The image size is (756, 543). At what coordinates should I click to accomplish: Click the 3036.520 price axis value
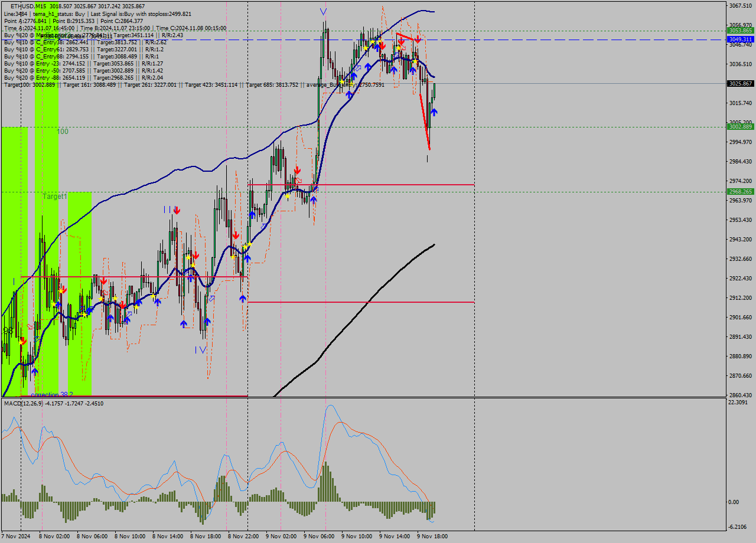pos(741,64)
